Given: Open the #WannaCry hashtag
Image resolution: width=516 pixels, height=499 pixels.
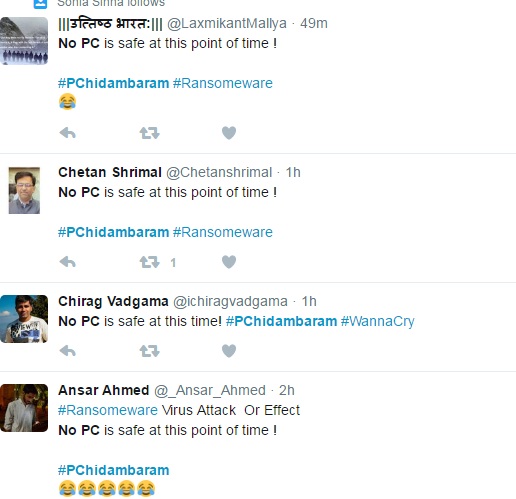Looking at the screenshot, I should [378, 321].
